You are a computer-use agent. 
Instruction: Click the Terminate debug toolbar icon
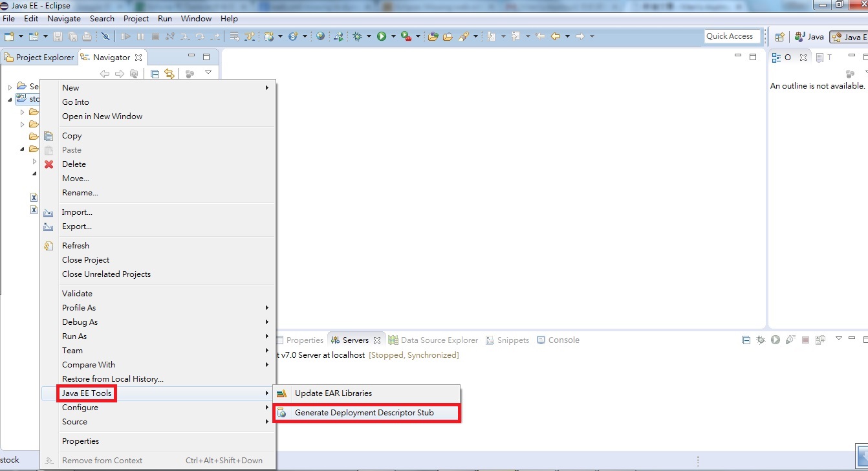point(155,36)
